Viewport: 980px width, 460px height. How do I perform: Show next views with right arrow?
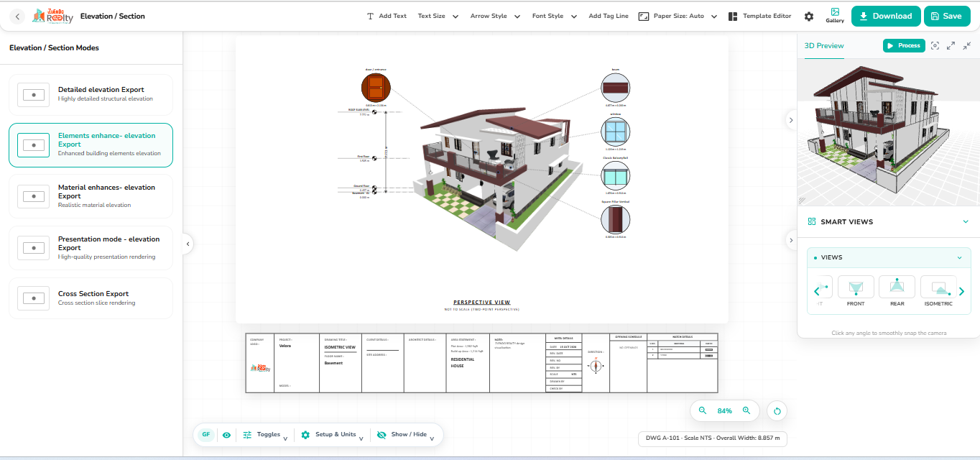pos(962,291)
